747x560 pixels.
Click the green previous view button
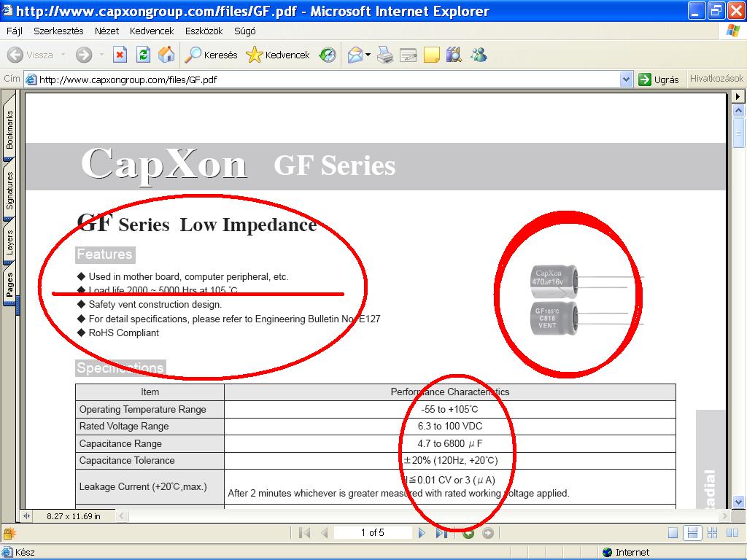point(468,533)
